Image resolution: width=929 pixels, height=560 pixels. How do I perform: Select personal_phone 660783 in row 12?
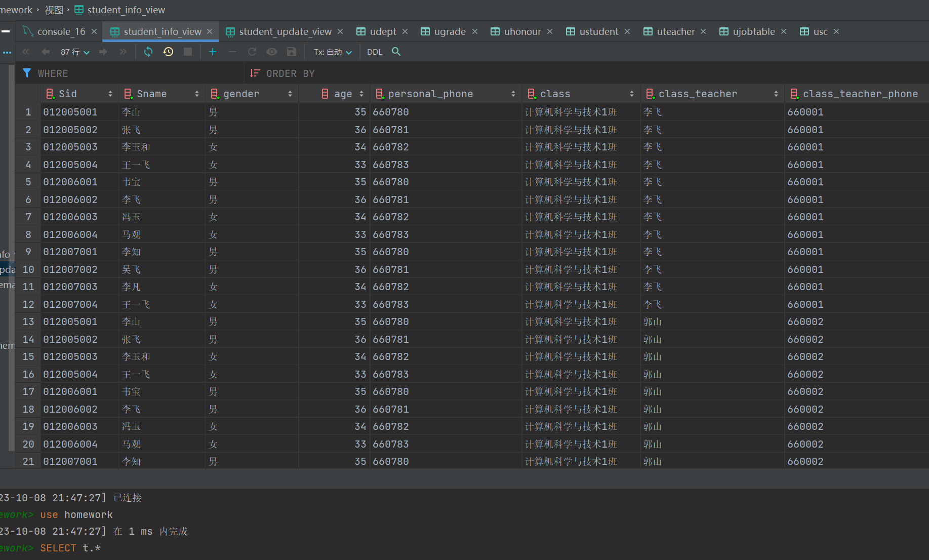point(446,304)
